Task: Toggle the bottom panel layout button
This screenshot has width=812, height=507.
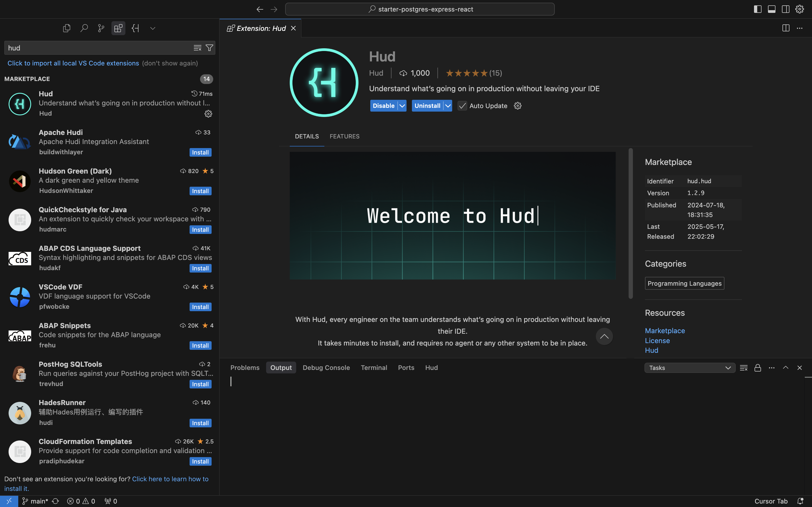Action: pyautogui.click(x=771, y=9)
